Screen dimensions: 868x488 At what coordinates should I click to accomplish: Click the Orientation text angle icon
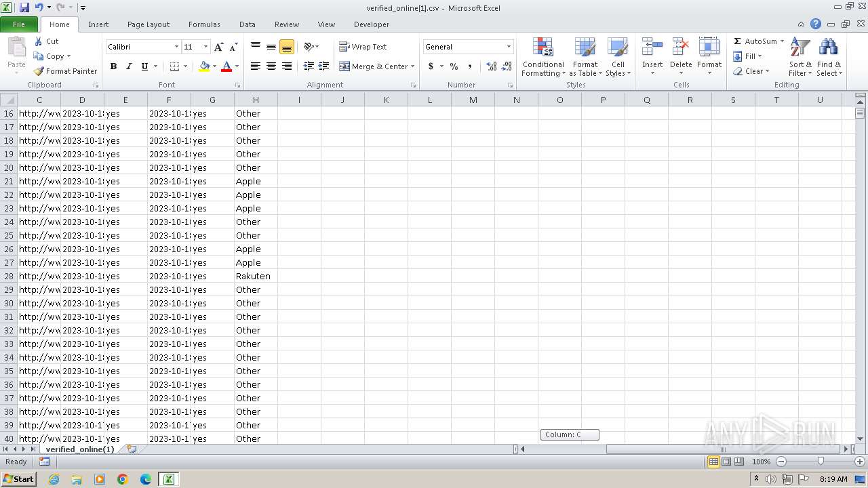click(309, 47)
